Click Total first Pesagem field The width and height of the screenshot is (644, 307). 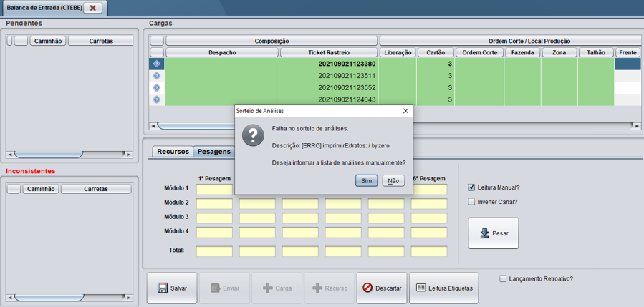[214, 251]
